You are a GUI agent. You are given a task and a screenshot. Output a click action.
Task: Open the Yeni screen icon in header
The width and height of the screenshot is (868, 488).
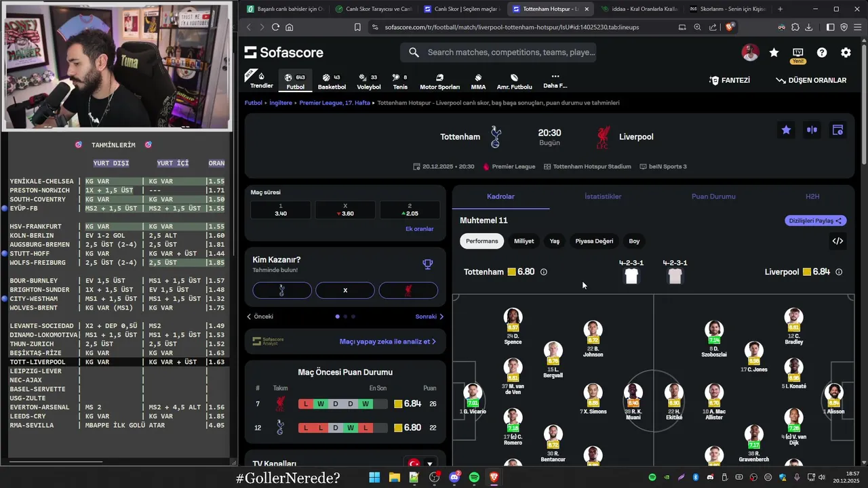(798, 55)
